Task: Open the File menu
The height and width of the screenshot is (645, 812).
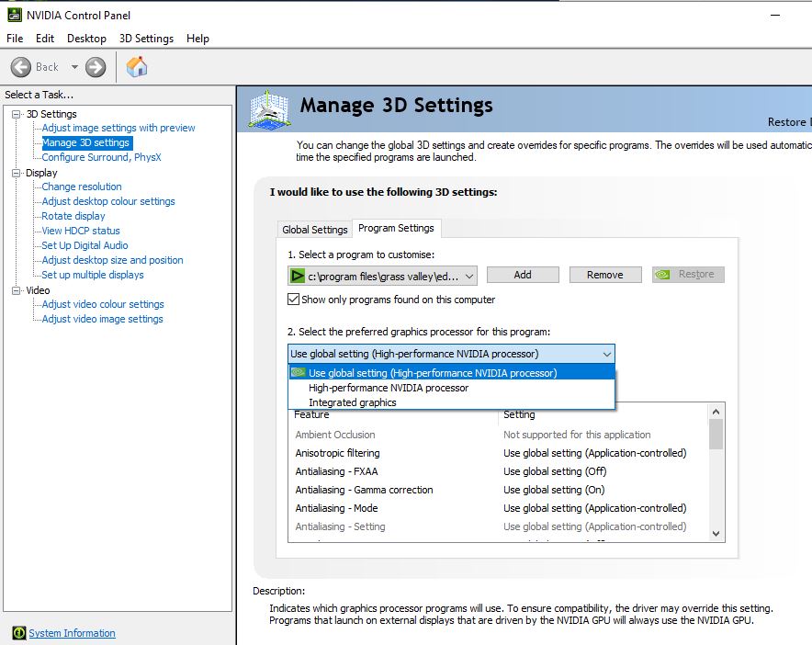Action: point(15,39)
